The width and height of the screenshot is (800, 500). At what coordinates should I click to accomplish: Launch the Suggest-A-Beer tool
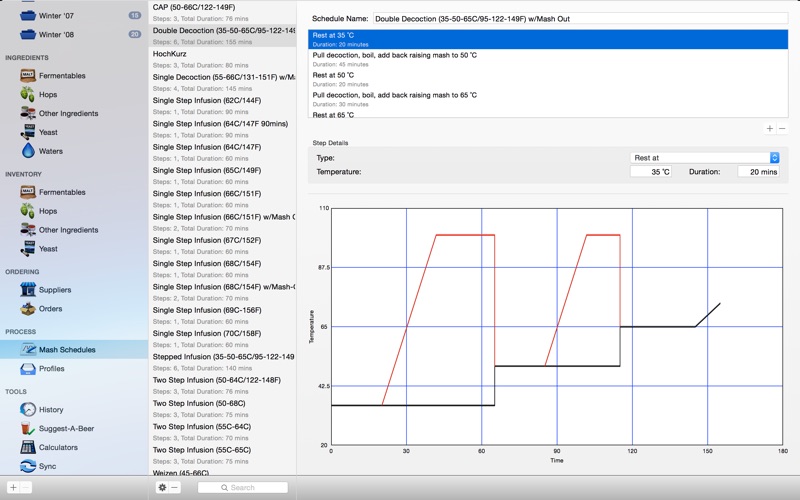66,428
